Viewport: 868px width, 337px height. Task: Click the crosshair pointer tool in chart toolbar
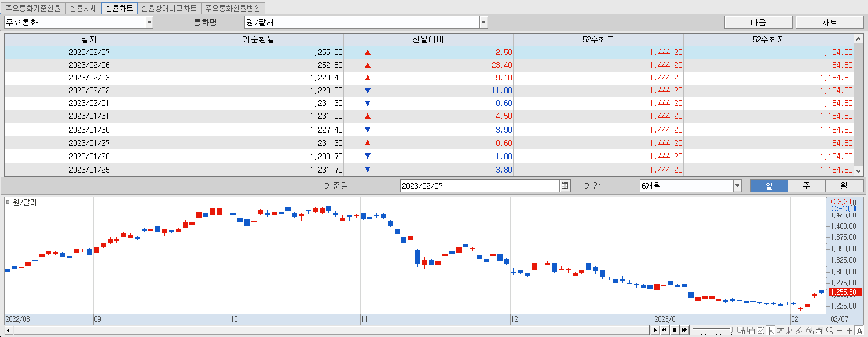click(x=770, y=331)
